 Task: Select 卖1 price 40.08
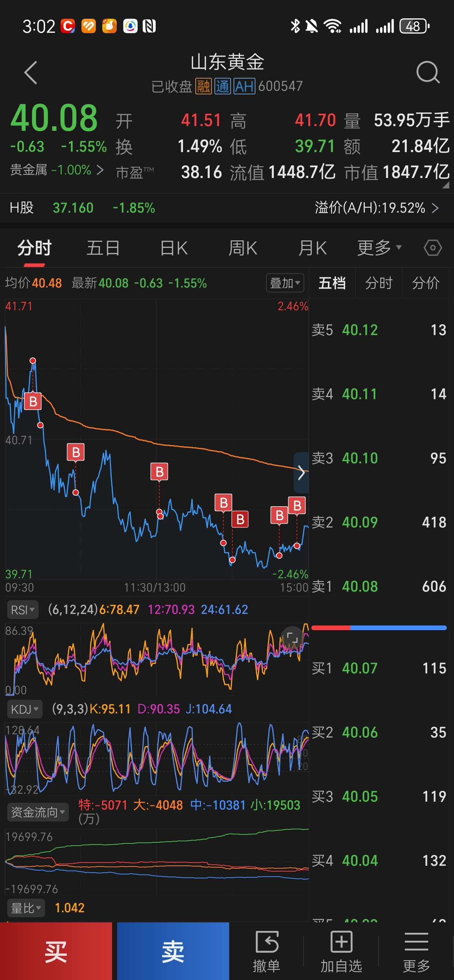tap(360, 587)
